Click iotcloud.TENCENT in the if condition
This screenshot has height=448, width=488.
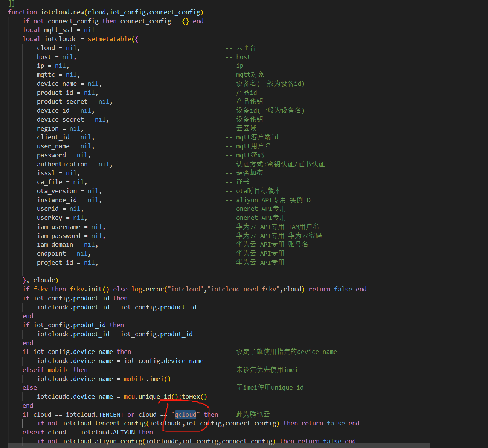tap(95, 414)
